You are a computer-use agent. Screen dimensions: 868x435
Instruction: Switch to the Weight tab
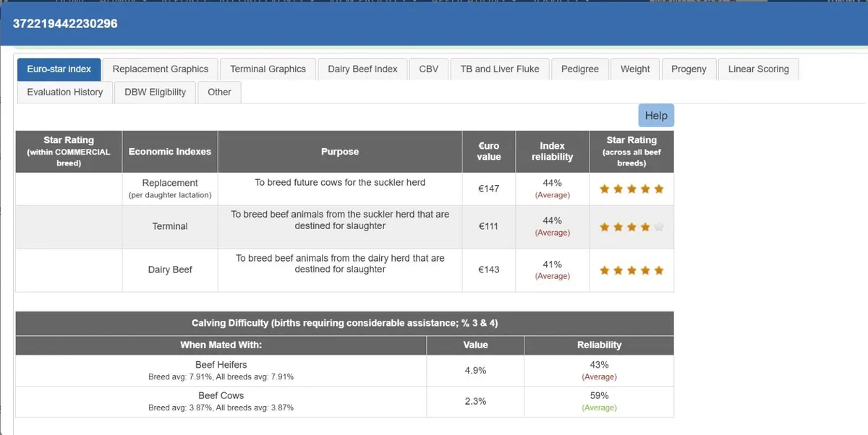click(635, 69)
